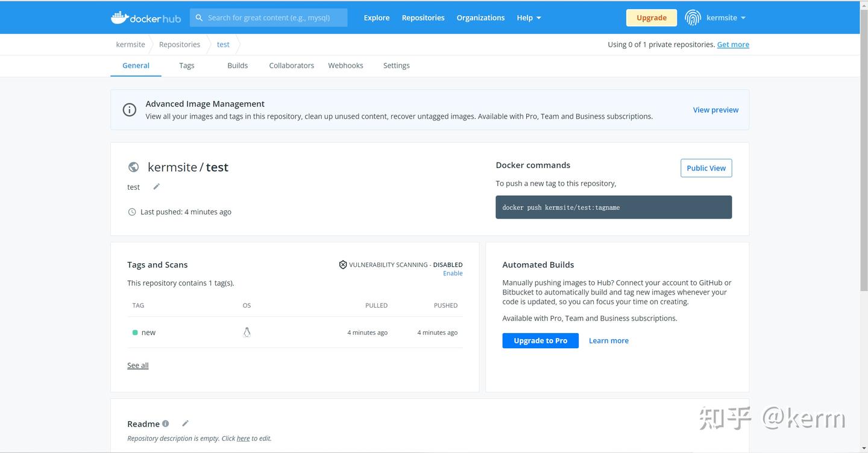
Task: Click the search magnifier icon
Action: 199,17
